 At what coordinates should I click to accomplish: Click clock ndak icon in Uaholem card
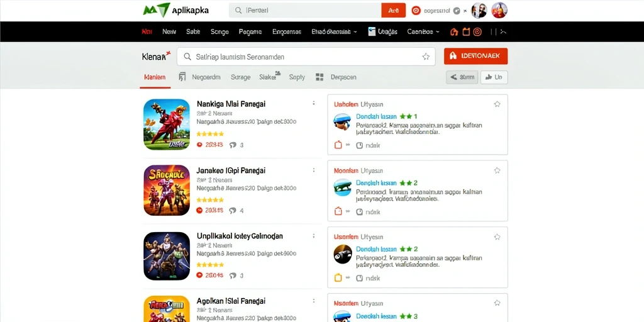[x=359, y=145]
